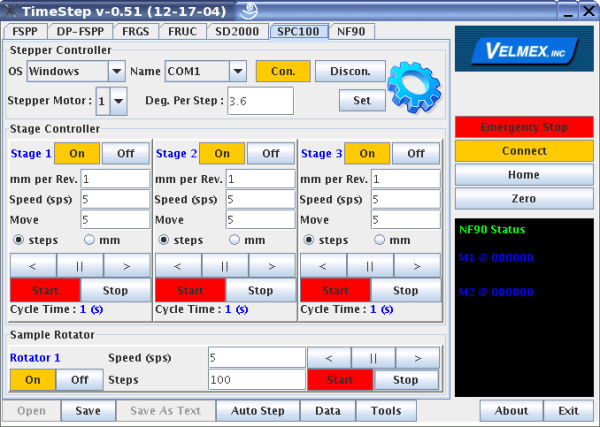Viewport: 600px width, 427px height.
Task: Select the SPC100 tab
Action: 298,31
